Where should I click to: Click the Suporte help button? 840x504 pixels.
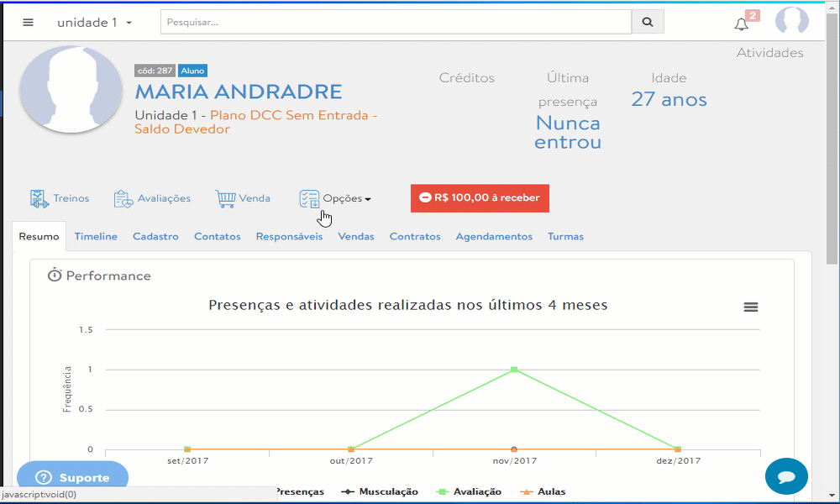tap(73, 477)
